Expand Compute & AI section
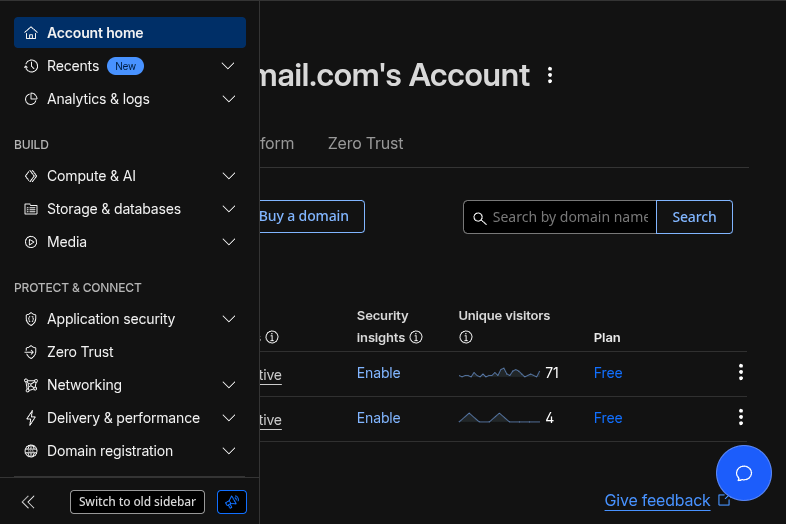 (x=228, y=176)
